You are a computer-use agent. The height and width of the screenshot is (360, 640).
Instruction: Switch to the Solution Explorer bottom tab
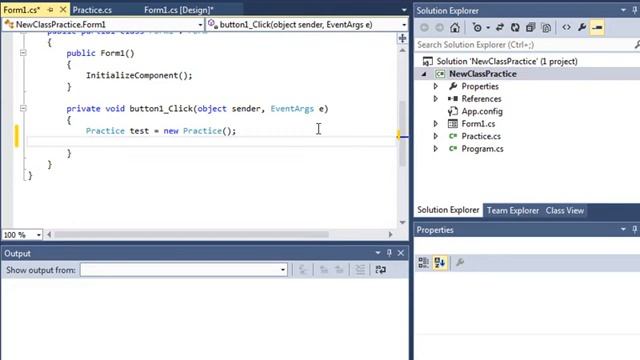(x=448, y=210)
